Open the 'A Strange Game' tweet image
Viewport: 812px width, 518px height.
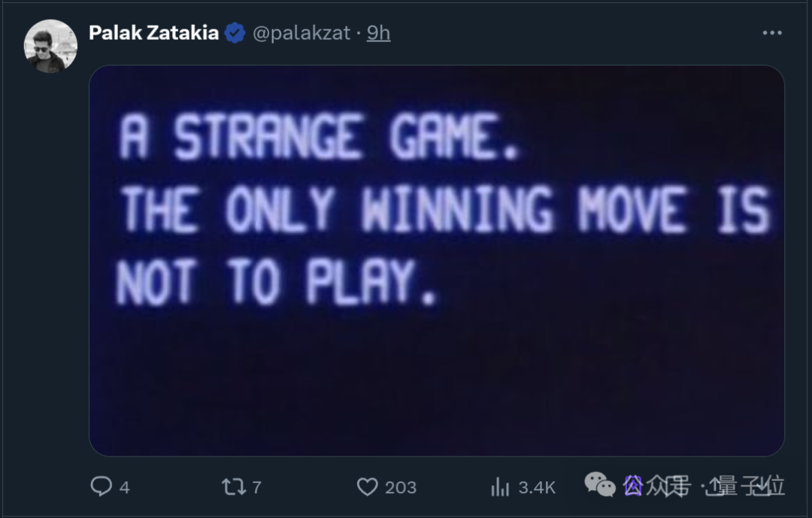(436, 260)
